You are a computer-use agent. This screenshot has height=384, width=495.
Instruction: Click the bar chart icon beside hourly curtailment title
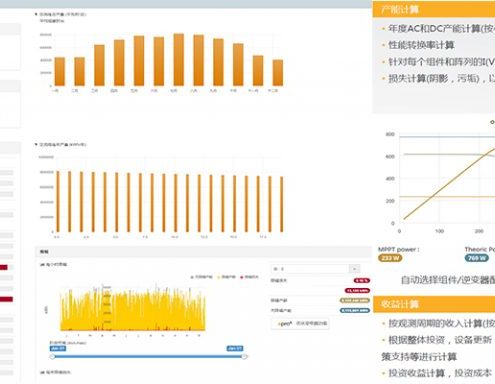(x=42, y=265)
